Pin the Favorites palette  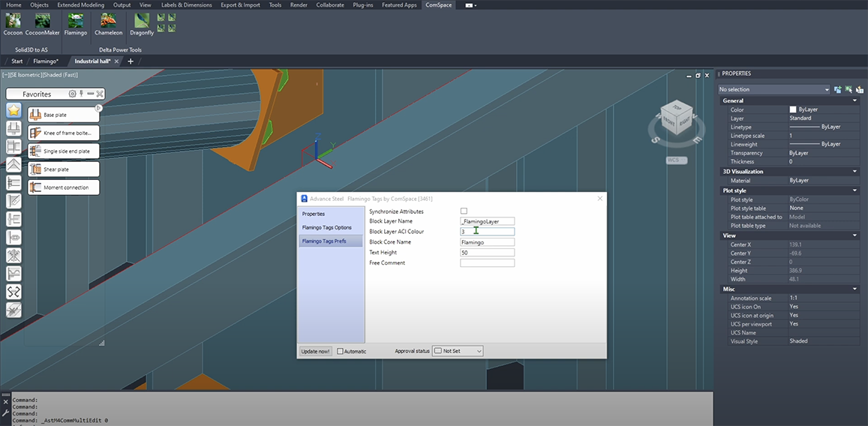[x=81, y=94]
